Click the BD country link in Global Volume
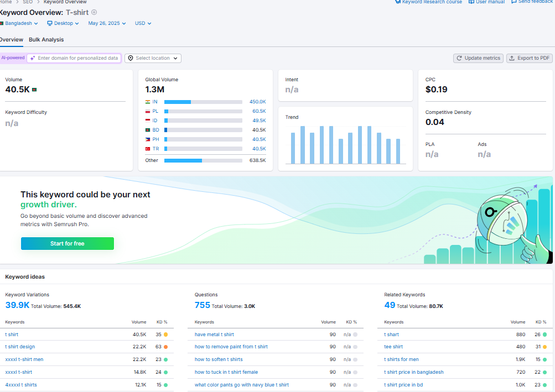Image resolution: width=555 pixels, height=392 pixels. point(155,130)
